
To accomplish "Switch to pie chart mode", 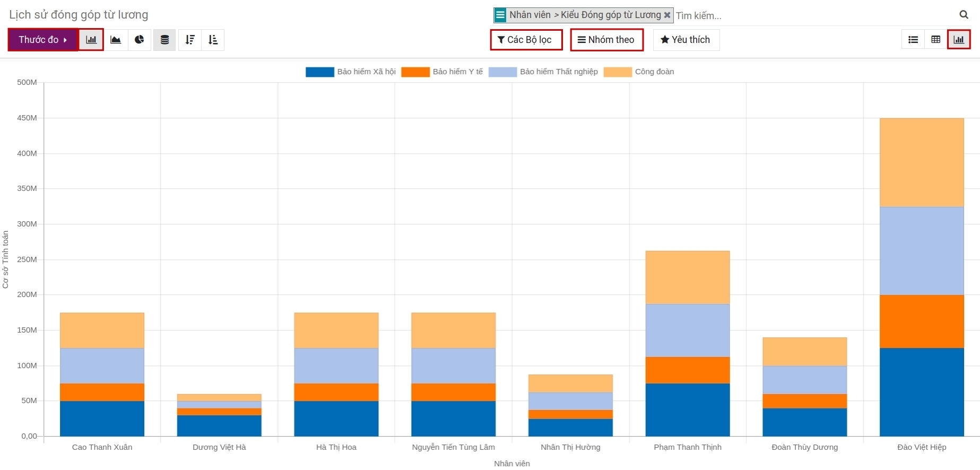I will coord(140,40).
